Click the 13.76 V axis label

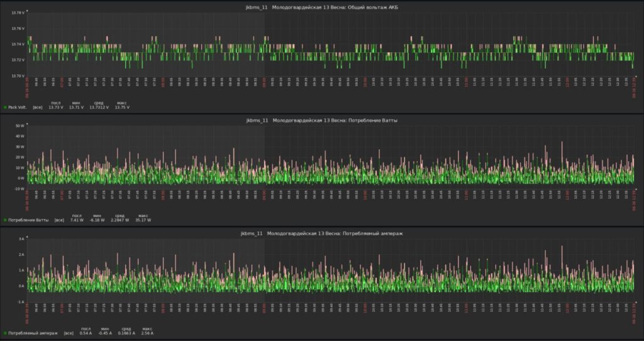tap(18, 28)
